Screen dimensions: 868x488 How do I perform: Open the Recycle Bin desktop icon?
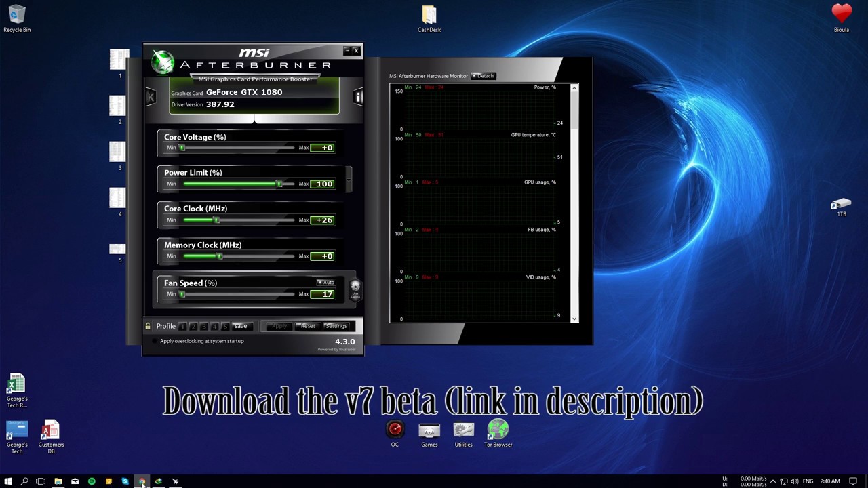[x=17, y=19]
